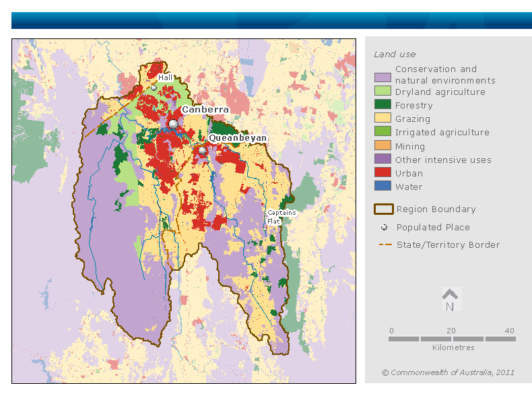Click the 40 scale bar number
Image resolution: width=532 pixels, height=400 pixels.
pyautogui.click(x=510, y=331)
